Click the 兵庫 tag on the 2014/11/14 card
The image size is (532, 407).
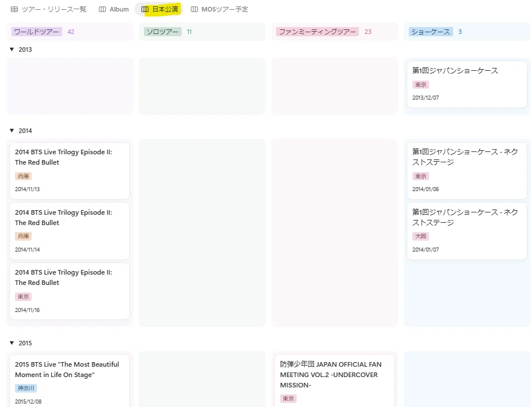pyautogui.click(x=24, y=236)
